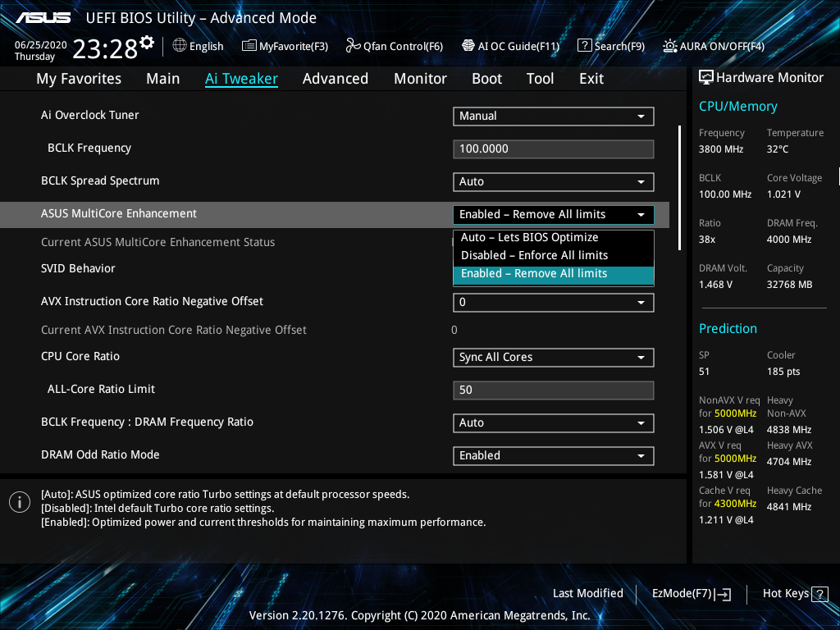
Task: Choose Disabled – Enforce All limits option
Action: [554, 256]
